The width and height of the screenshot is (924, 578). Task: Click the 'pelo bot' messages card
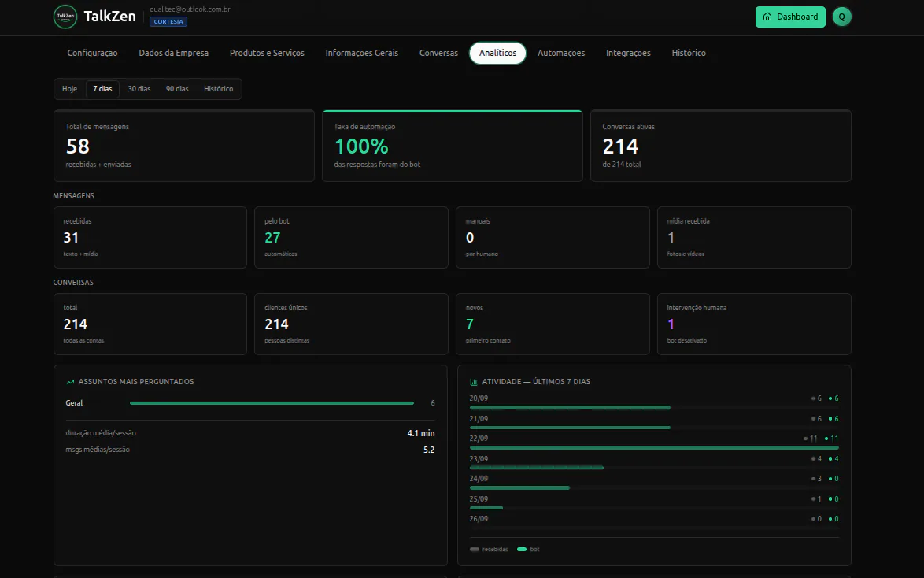(351, 238)
